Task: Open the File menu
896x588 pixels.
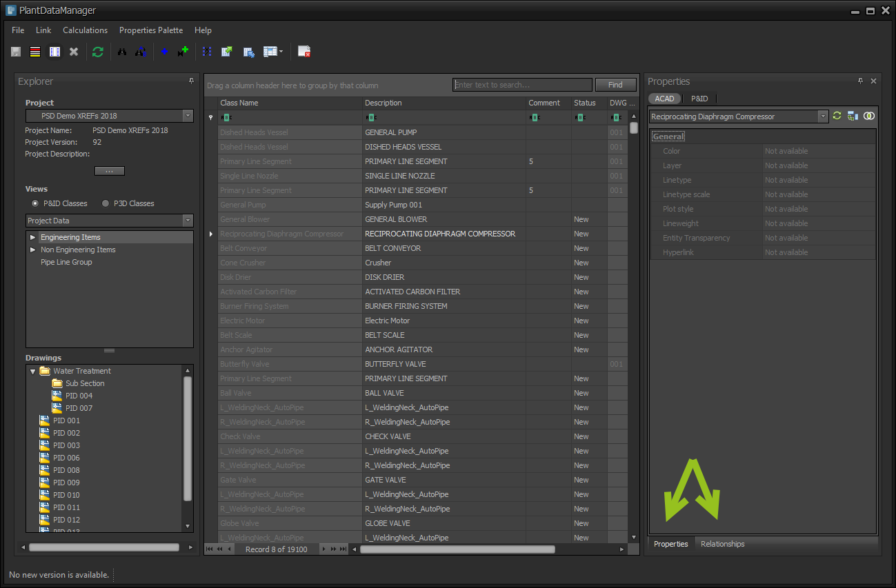Action: click(18, 30)
